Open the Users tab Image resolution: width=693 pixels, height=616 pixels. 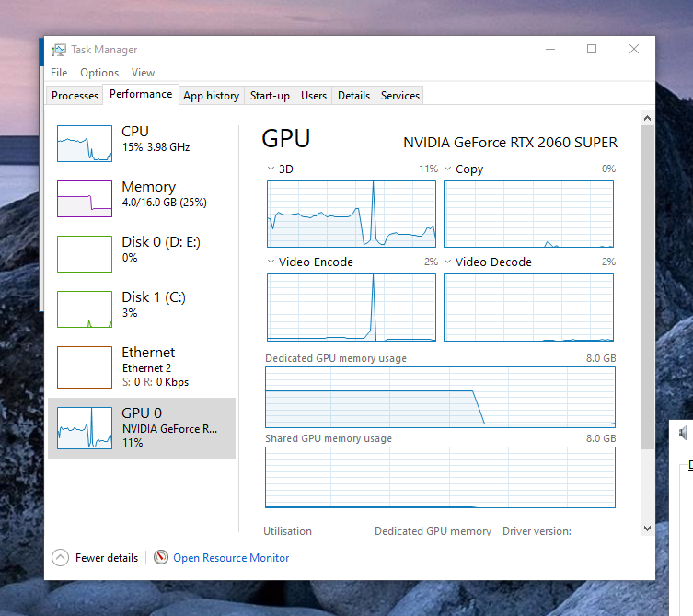point(314,96)
